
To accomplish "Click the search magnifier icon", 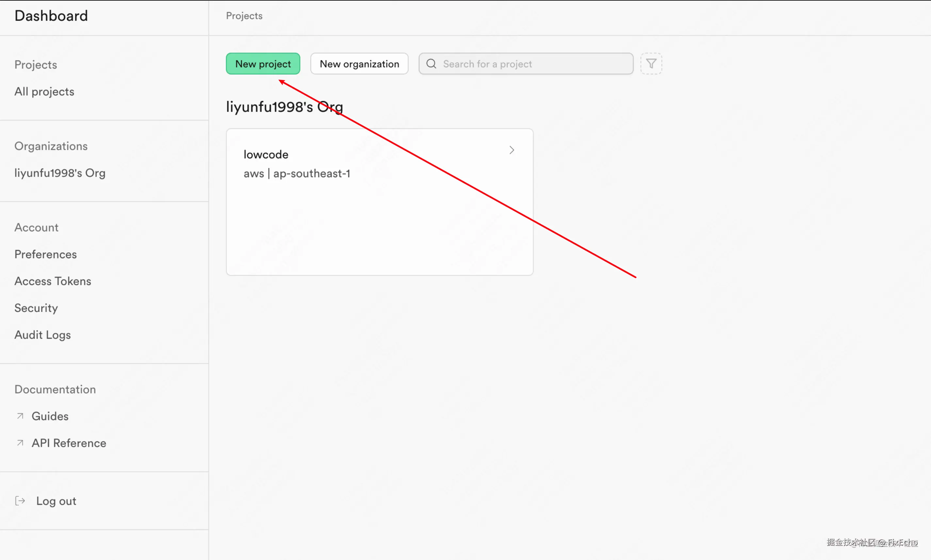I will tap(431, 64).
